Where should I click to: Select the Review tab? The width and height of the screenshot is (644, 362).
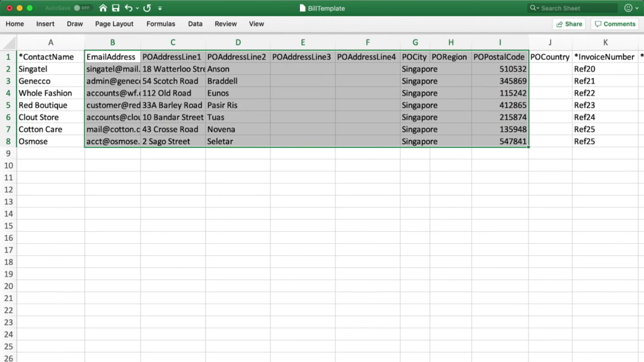pyautogui.click(x=225, y=24)
